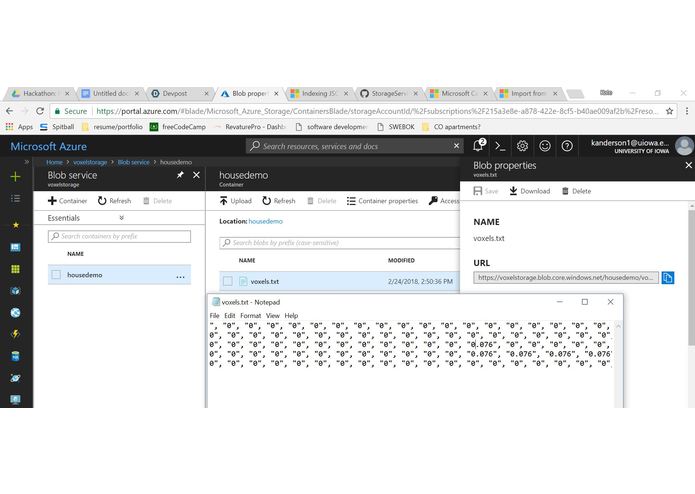Click Upload in housedemo container
This screenshot has height=494, width=695.
[x=235, y=201]
